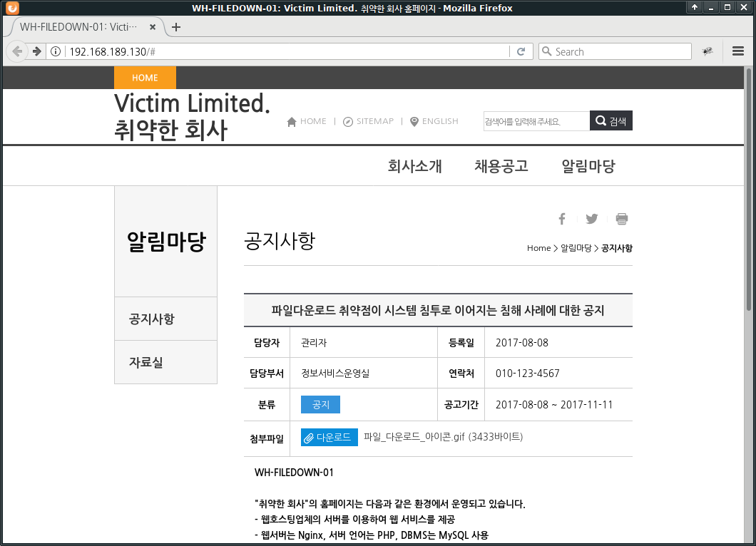Click the Firefox app icon in title bar

12,8
